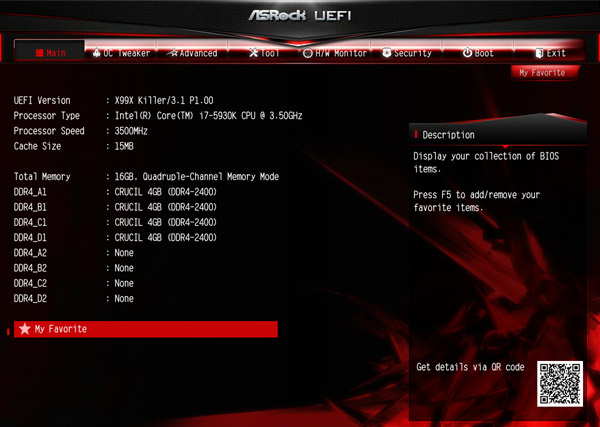The width and height of the screenshot is (600, 427).
Task: Click the CRUCIL 4GB value for DDR4_D1
Action: 166,238
